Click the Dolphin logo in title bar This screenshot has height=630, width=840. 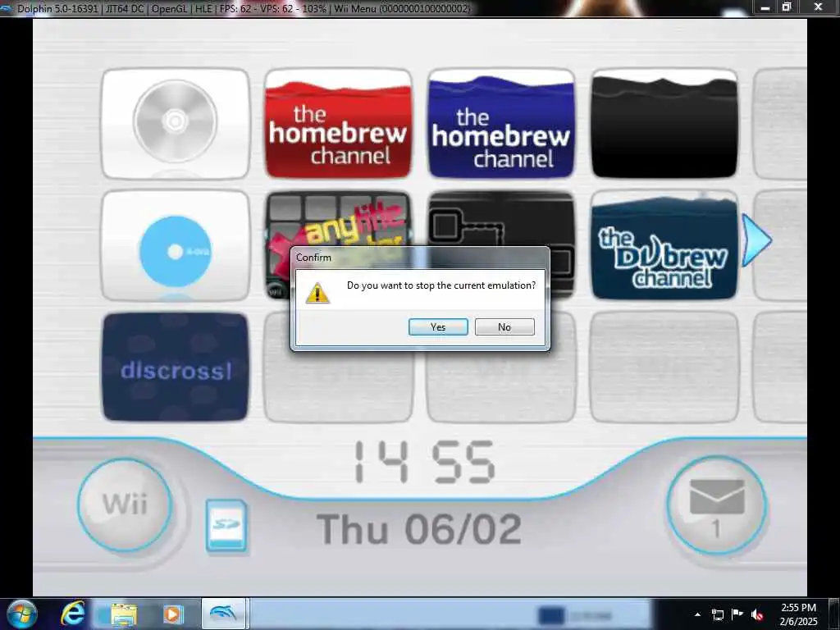point(7,8)
